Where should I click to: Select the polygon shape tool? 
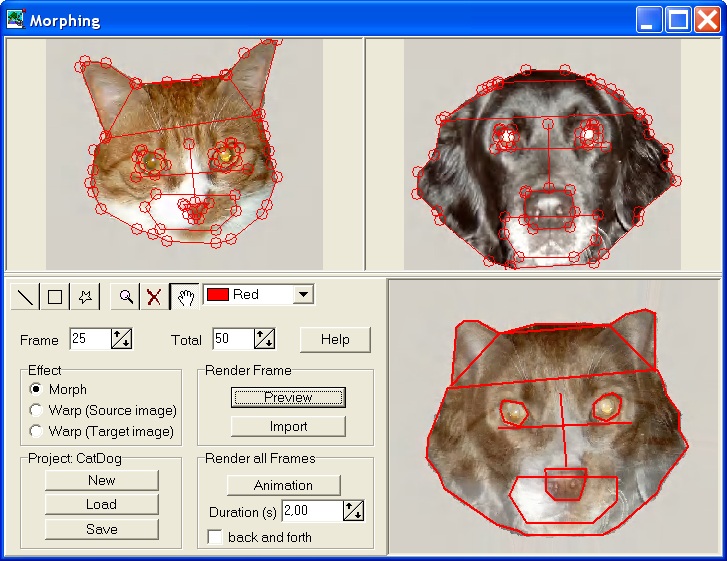(x=85, y=296)
